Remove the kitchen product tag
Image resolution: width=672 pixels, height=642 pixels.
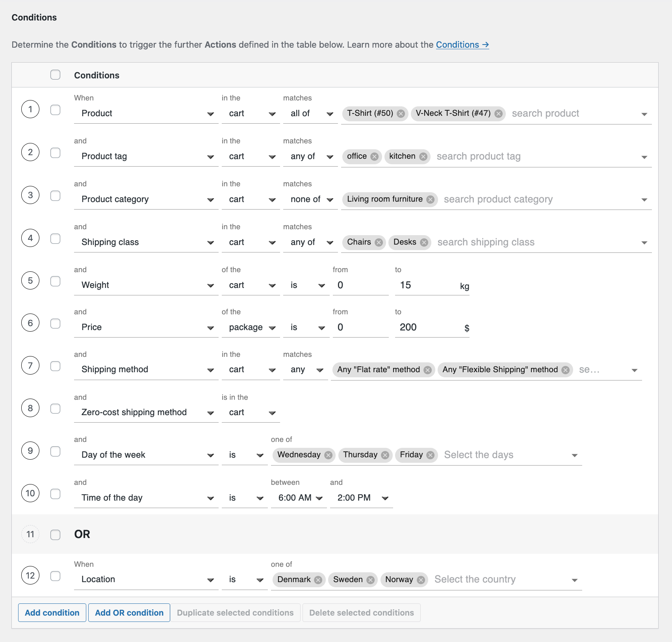[x=423, y=156]
